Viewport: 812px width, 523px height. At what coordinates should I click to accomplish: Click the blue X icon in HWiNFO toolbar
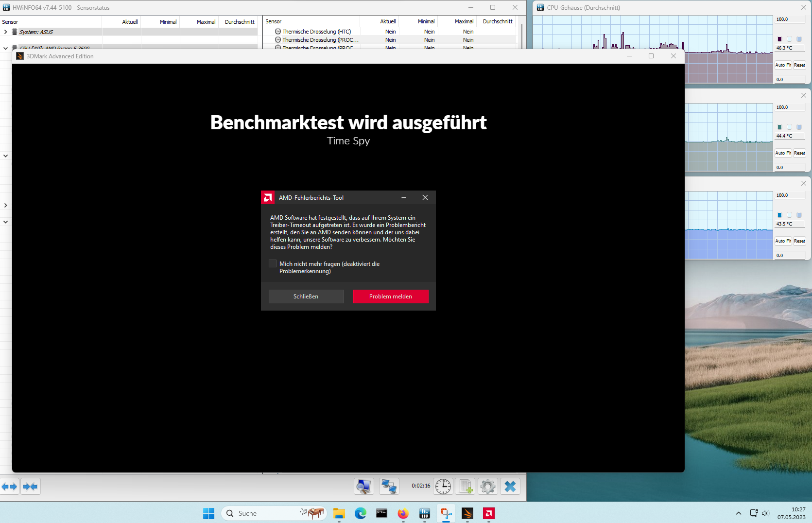pyautogui.click(x=510, y=487)
